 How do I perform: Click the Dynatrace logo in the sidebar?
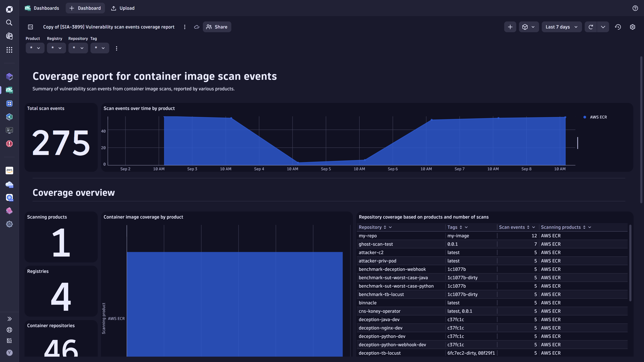9,9
